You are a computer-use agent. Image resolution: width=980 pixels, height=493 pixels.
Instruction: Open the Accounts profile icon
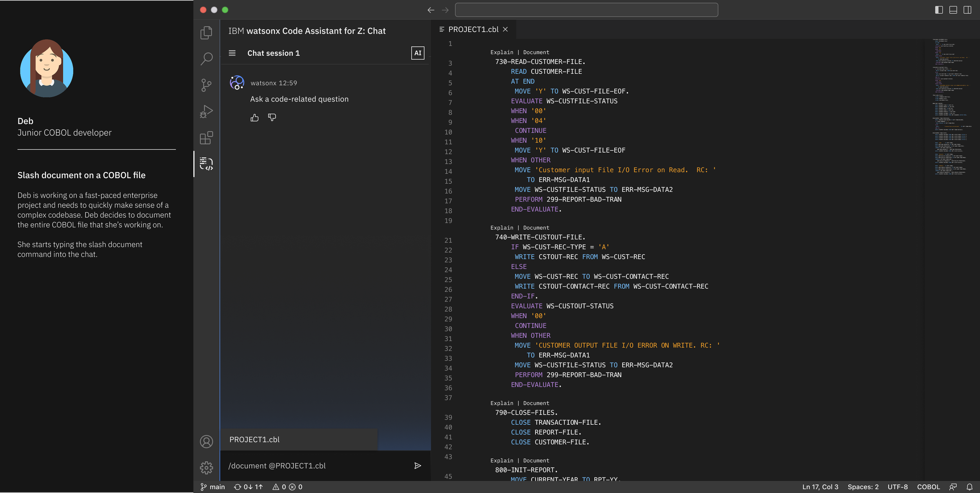(206, 442)
